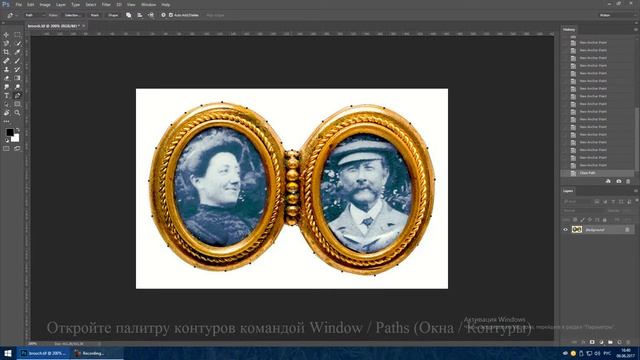The image size is (640, 360).
Task: Toggle lock transparent pixels
Action: click(575, 220)
